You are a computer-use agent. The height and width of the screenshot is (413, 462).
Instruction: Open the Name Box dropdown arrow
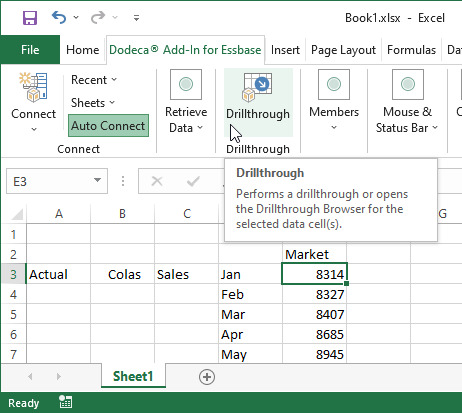click(97, 180)
